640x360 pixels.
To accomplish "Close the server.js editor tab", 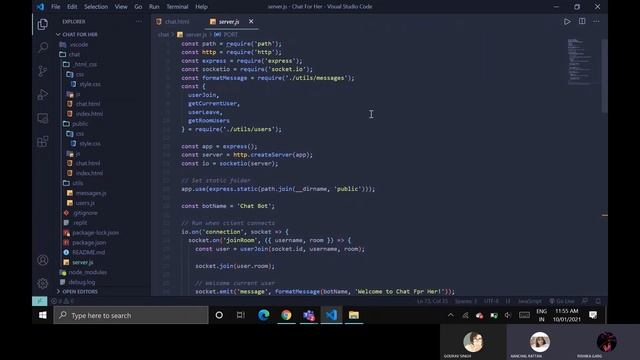I will point(251,21).
